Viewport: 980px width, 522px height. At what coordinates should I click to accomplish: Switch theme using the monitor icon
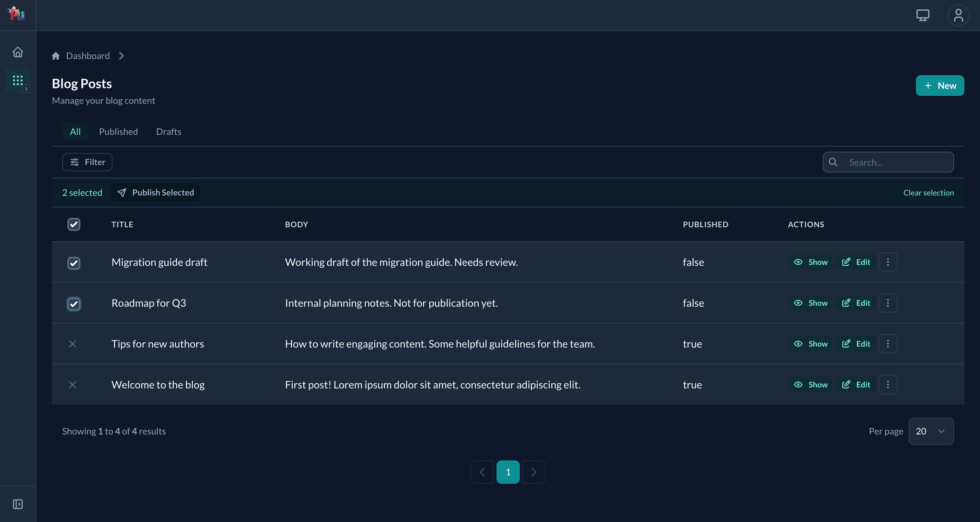tap(923, 15)
